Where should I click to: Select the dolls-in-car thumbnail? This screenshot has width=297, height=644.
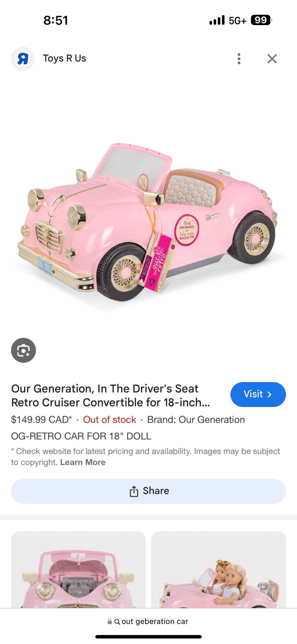[218, 570]
